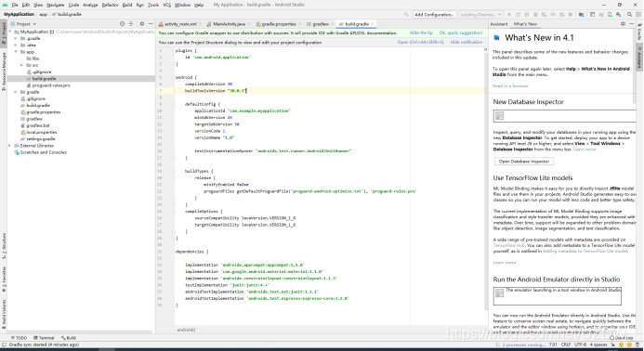Screen dimensions: 644x351
Task: Hide the Assistant panel with minus icon
Action: tap(631, 24)
